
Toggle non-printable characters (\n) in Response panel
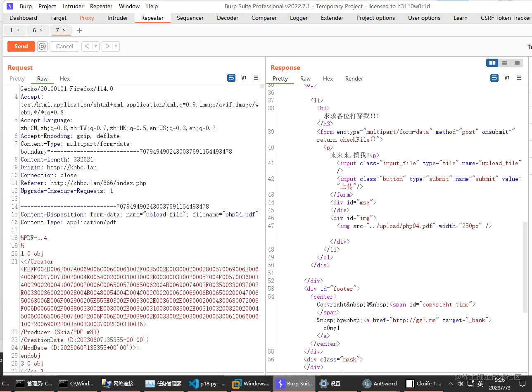[x=507, y=78]
